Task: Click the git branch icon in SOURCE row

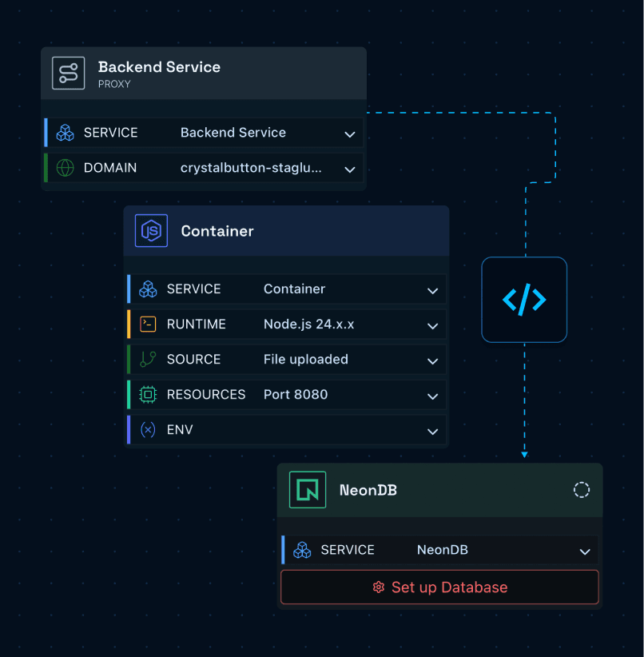Action: (x=148, y=360)
